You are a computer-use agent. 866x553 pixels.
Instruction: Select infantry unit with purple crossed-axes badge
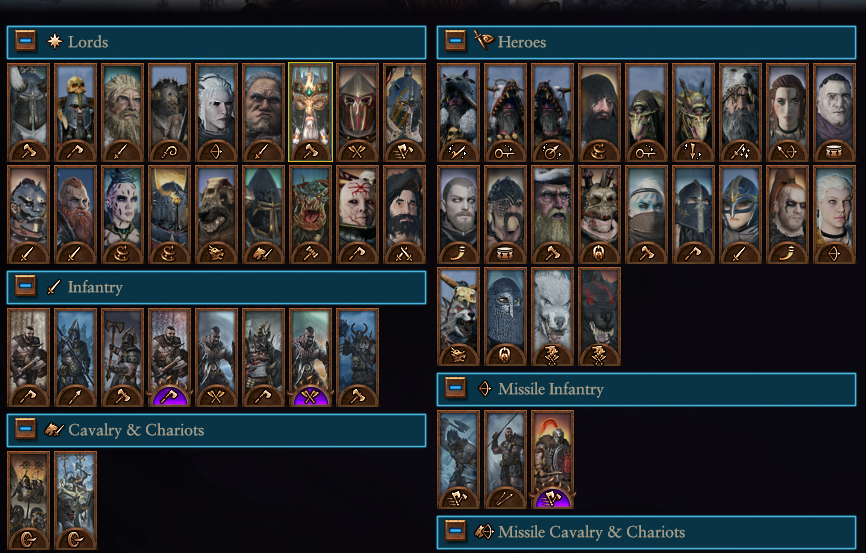[310, 357]
